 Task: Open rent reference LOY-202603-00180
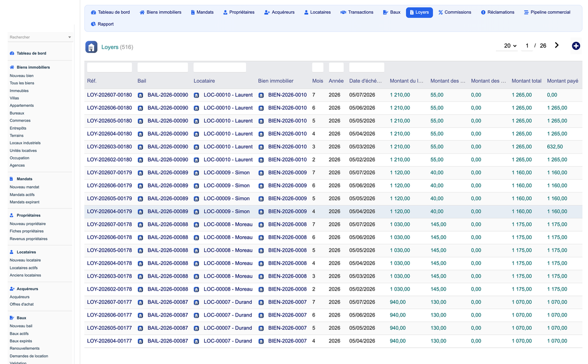[x=109, y=147]
